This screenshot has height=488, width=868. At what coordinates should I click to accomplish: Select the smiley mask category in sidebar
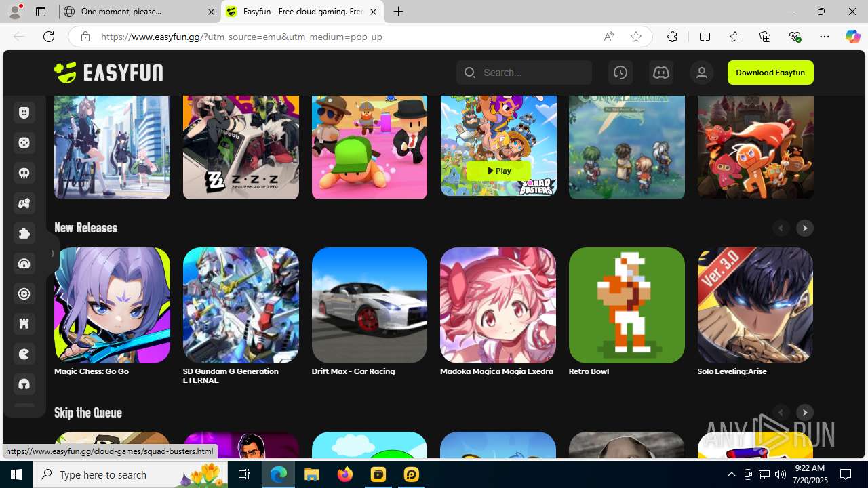(x=24, y=113)
